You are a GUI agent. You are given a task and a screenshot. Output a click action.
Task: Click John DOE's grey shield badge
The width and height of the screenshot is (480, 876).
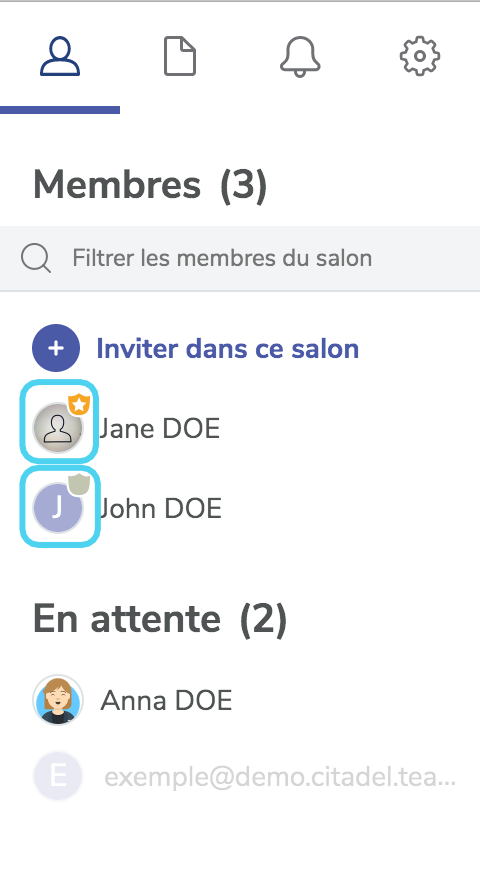click(79, 484)
